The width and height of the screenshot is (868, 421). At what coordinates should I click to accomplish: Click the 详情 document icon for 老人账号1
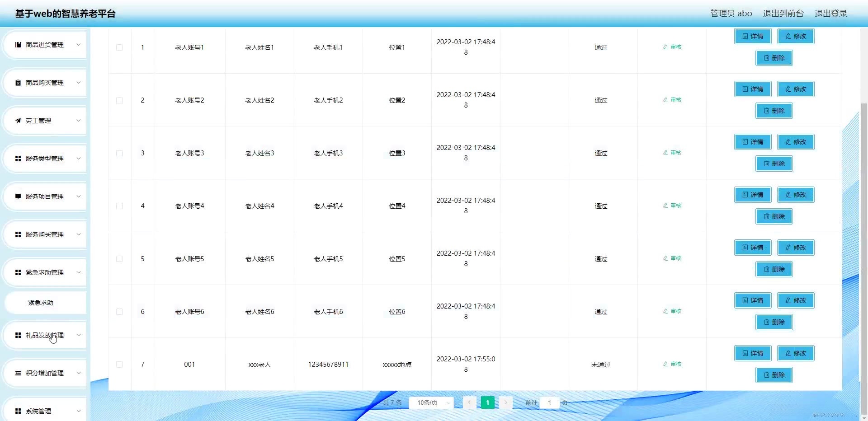coord(745,36)
